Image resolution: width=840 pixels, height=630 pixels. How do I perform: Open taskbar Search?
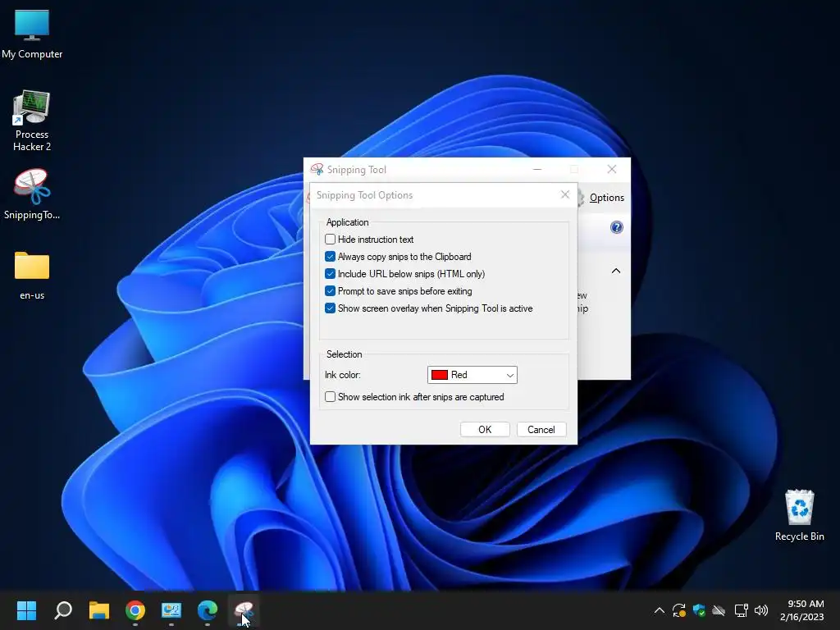(63, 610)
